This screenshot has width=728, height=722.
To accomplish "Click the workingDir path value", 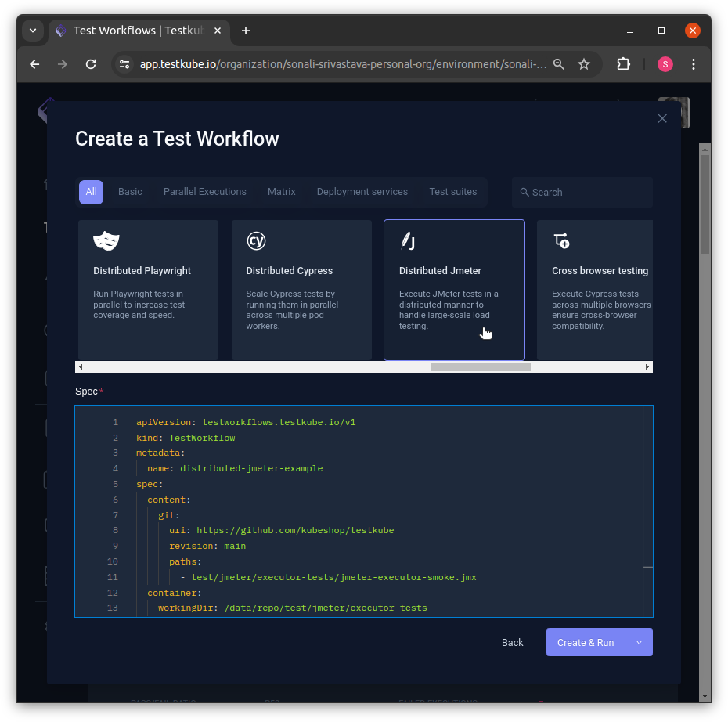I will [x=326, y=608].
